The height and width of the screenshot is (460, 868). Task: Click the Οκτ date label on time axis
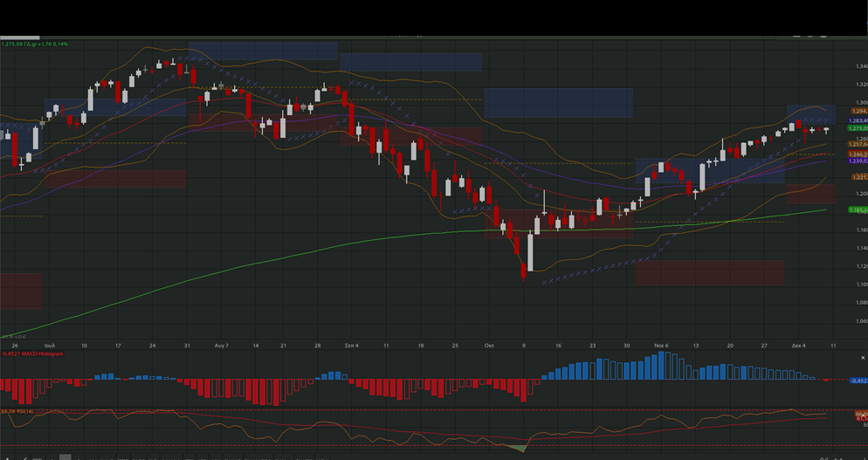pos(489,346)
